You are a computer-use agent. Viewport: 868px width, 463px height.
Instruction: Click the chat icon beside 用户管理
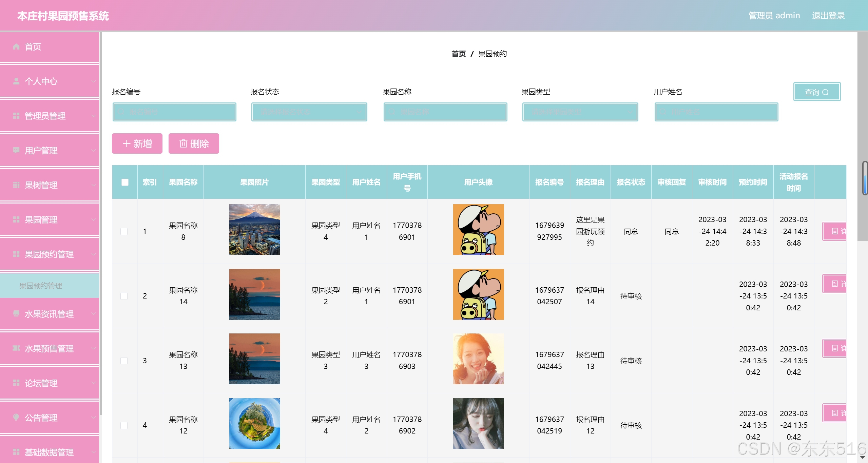point(16,150)
